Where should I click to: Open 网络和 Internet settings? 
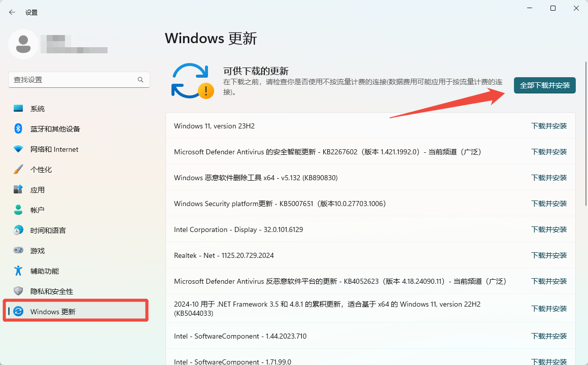point(79,149)
